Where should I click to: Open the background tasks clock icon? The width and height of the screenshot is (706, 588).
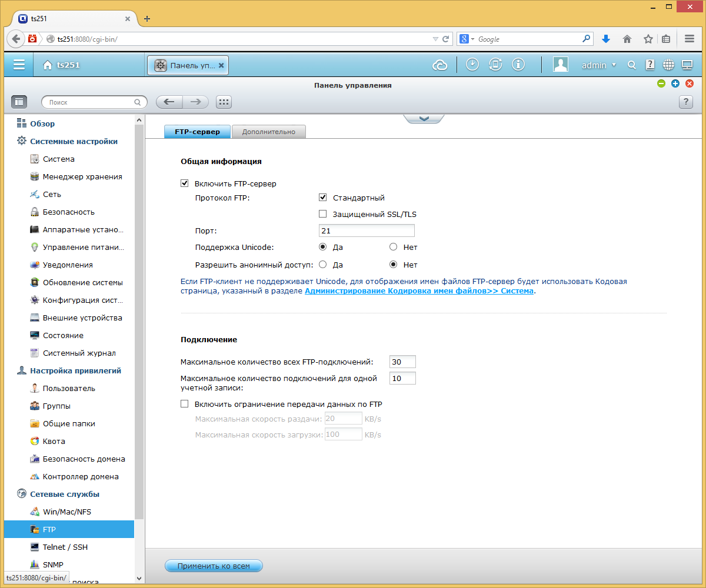[x=472, y=65]
